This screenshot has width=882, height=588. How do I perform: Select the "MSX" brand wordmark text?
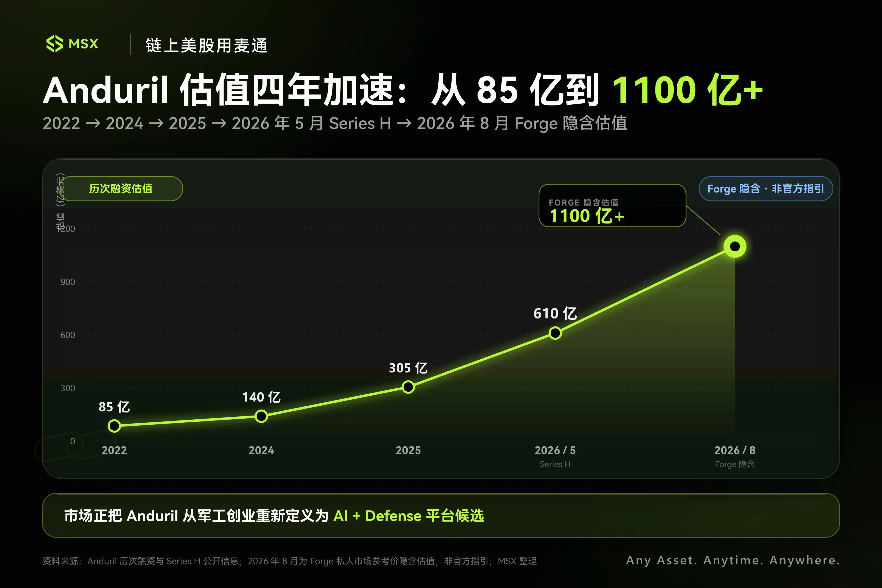click(83, 44)
